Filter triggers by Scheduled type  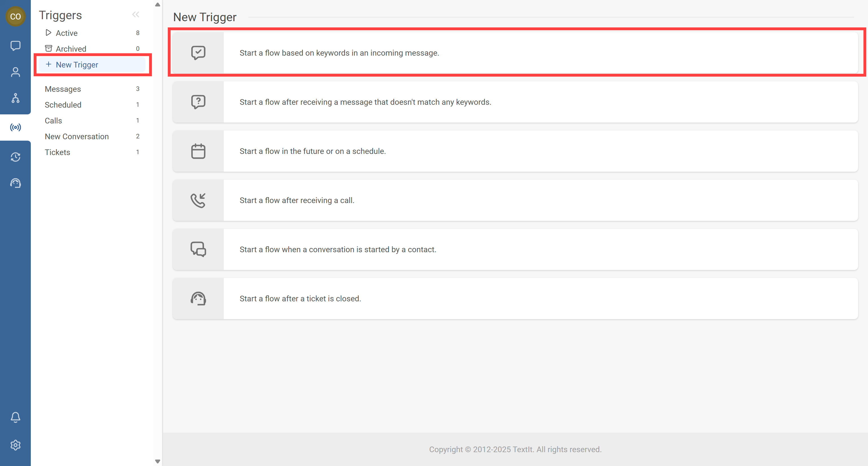[x=63, y=105]
